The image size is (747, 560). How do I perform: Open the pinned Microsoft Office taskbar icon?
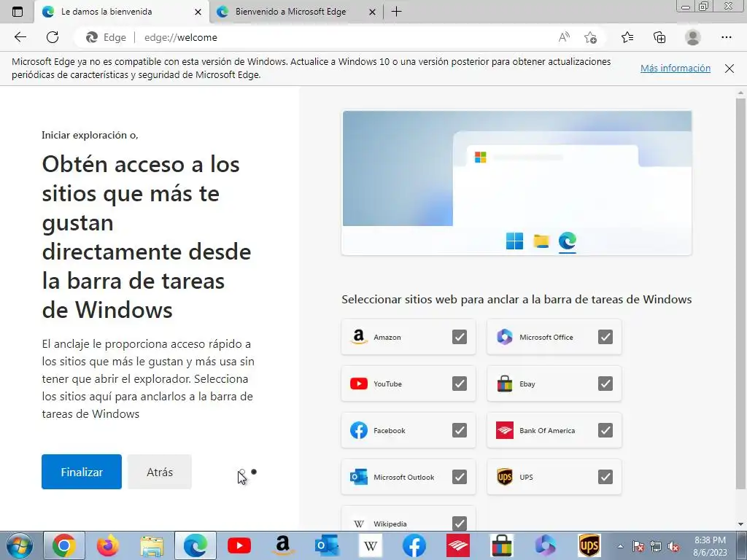pyautogui.click(x=546, y=545)
